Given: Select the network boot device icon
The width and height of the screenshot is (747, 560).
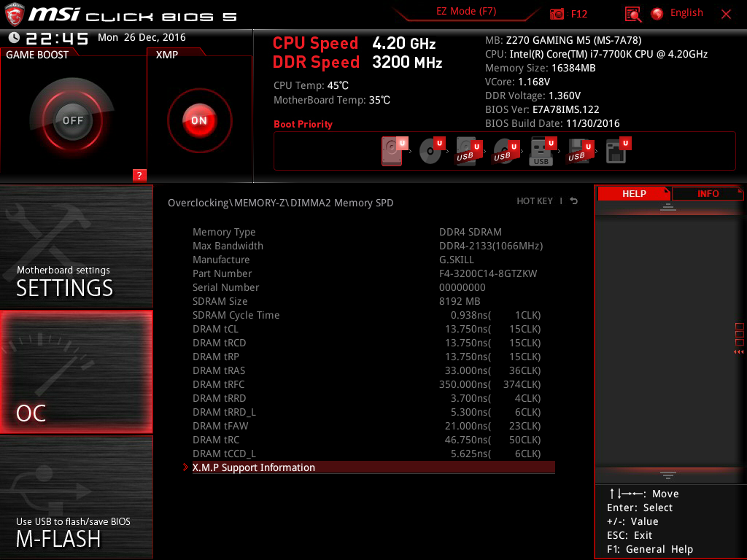Looking at the screenshot, I should 618,151.
